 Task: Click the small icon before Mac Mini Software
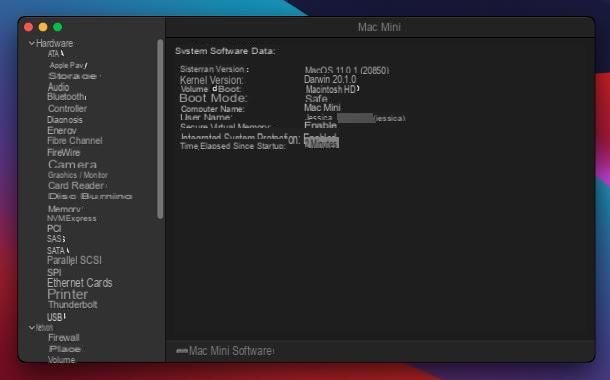coord(182,351)
